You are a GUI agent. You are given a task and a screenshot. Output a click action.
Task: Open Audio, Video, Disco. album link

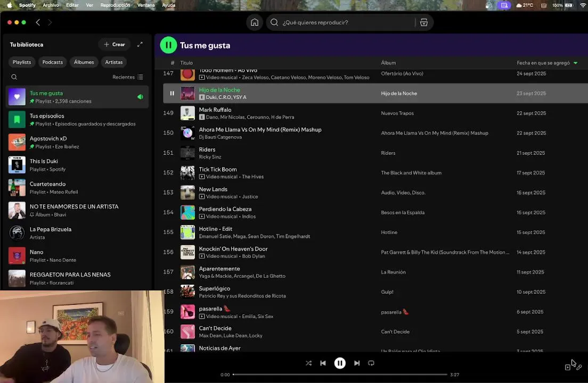pos(403,193)
